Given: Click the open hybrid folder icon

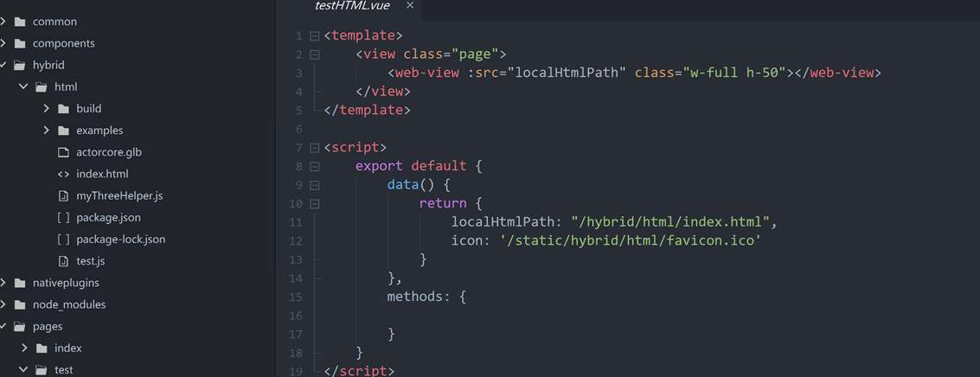Looking at the screenshot, I should click(20, 65).
